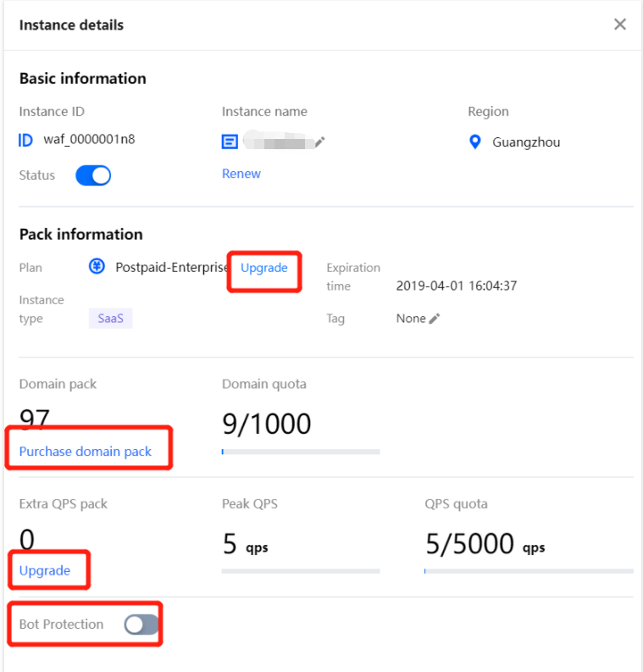Click the Peak QPS progress bar
643x672 pixels.
[301, 571]
